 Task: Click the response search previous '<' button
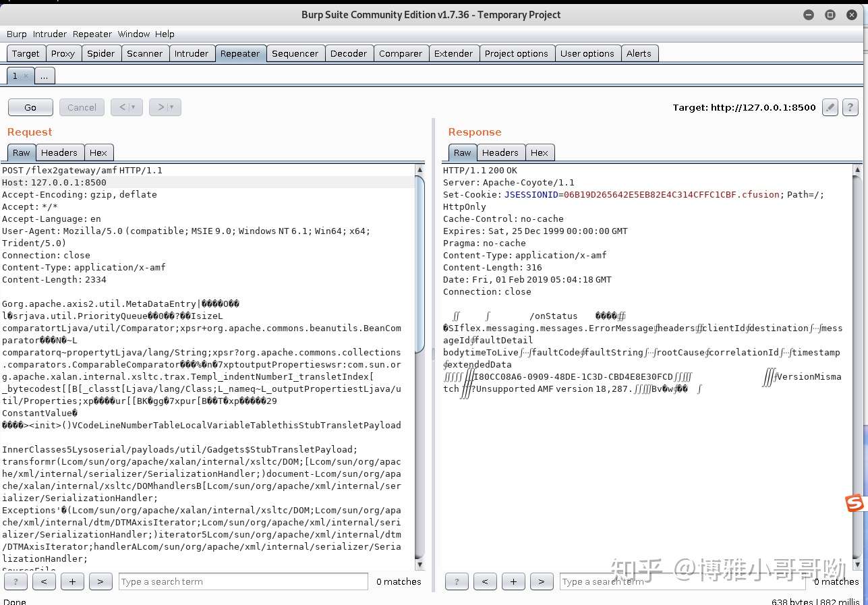click(x=485, y=581)
